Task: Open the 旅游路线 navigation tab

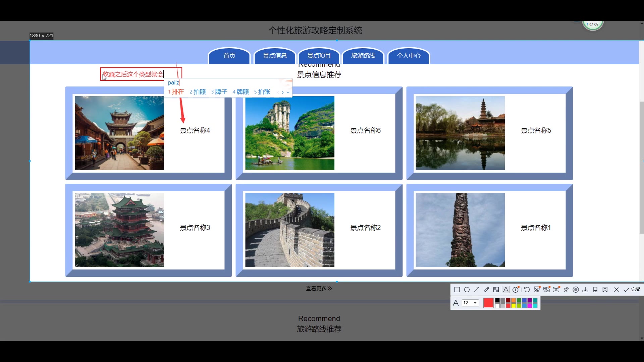Action: coord(363,56)
